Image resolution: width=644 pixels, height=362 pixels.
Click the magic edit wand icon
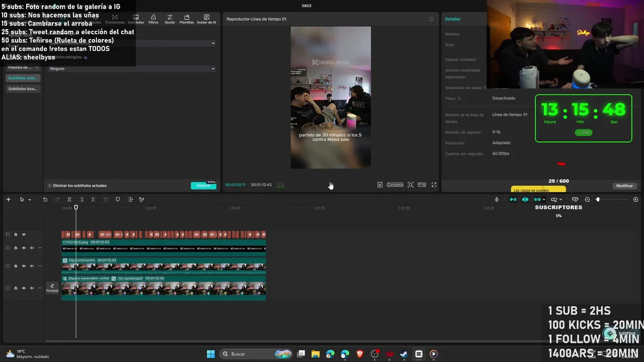[142, 200]
